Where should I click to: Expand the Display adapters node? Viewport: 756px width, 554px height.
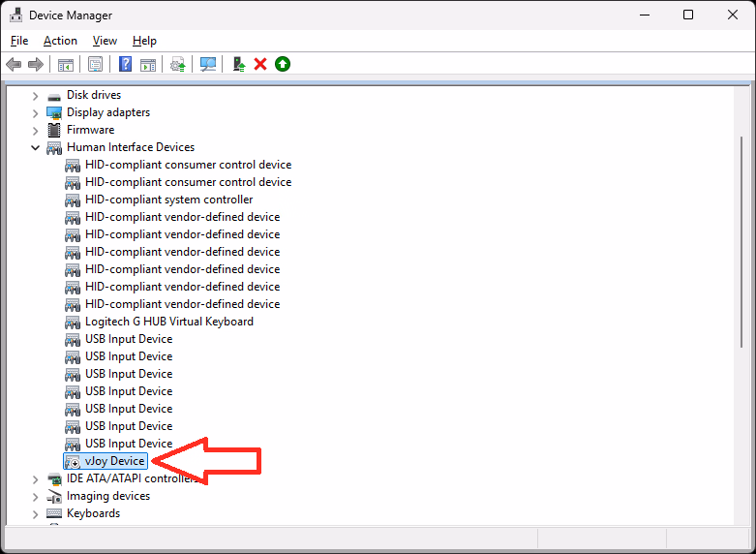[35, 113]
